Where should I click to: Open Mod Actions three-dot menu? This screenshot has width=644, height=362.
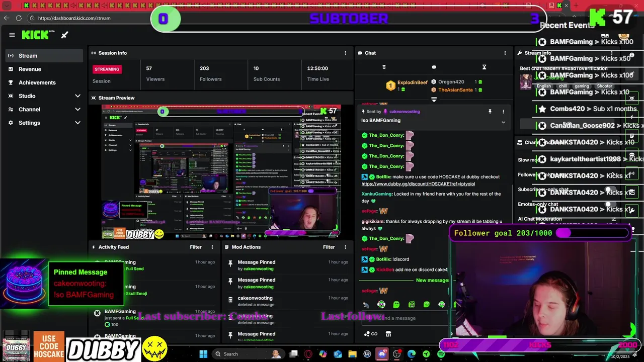coord(345,247)
